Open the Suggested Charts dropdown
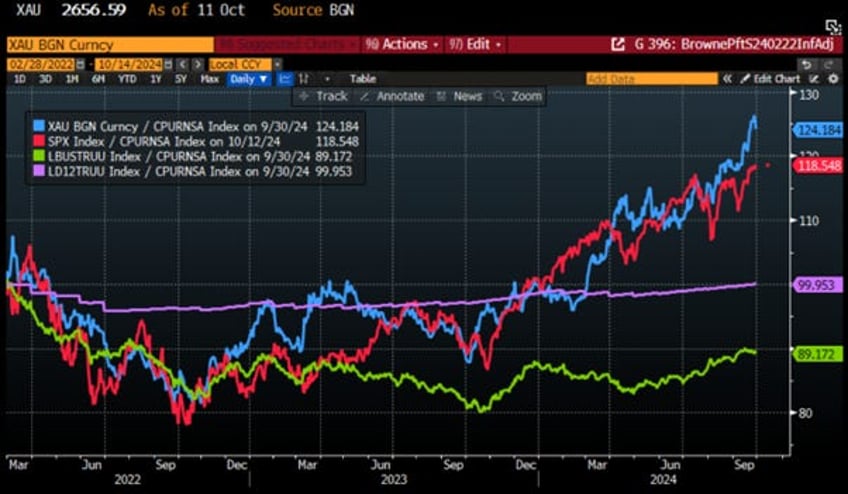The height and width of the screenshot is (494, 848). [287, 44]
